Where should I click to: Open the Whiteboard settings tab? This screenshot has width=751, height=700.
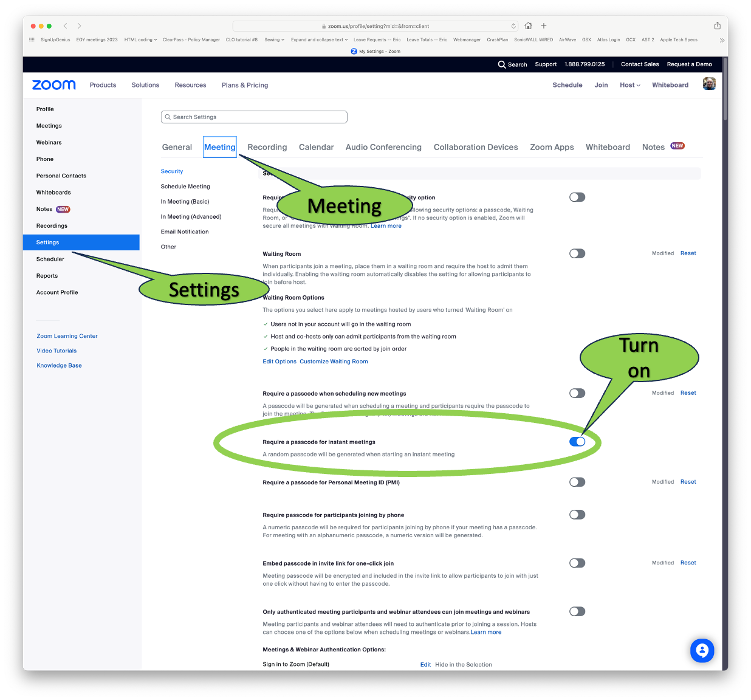(608, 147)
